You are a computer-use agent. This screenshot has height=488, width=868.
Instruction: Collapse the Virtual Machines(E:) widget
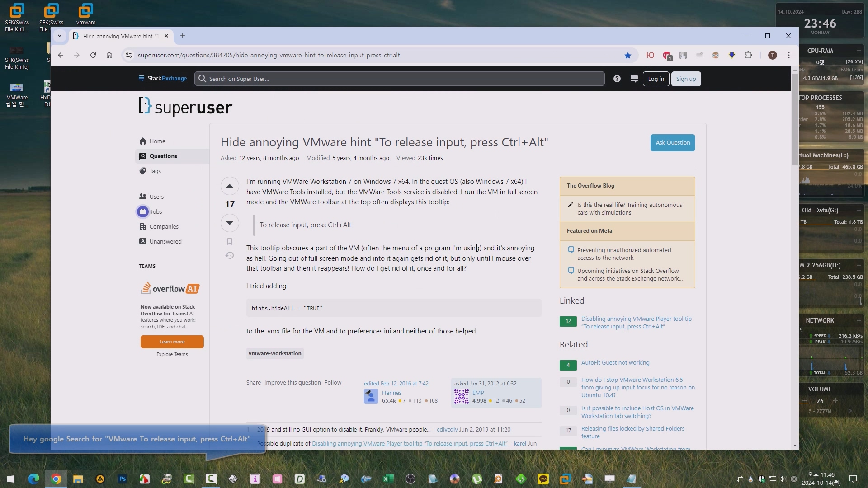pyautogui.click(x=859, y=155)
